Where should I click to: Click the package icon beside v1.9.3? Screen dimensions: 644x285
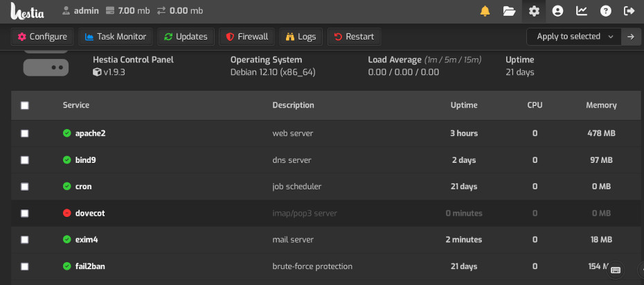pyautogui.click(x=97, y=72)
